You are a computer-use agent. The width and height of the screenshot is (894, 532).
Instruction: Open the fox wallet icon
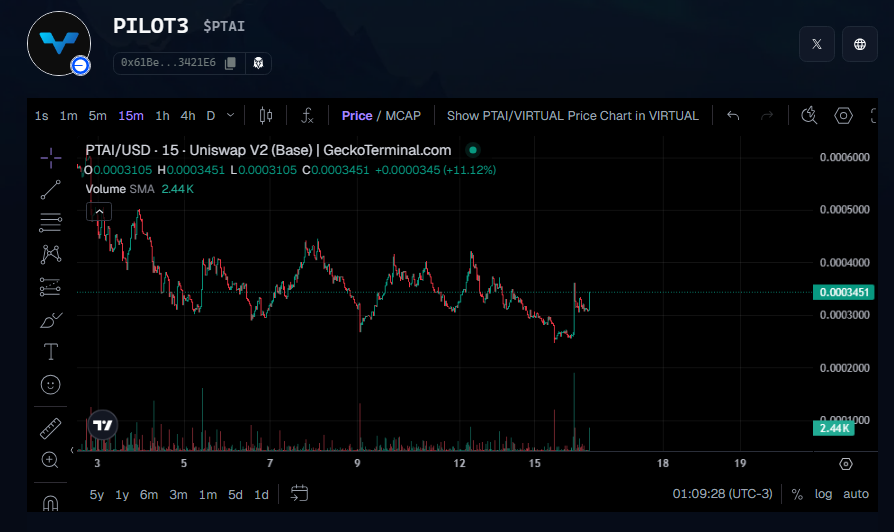[258, 63]
